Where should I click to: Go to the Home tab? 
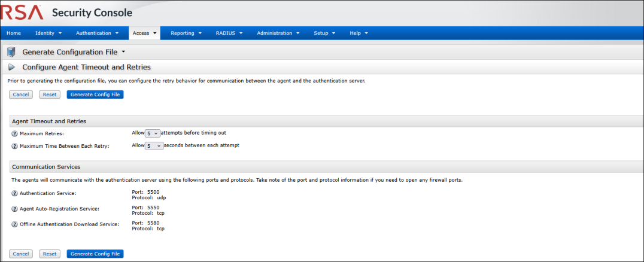(x=14, y=33)
